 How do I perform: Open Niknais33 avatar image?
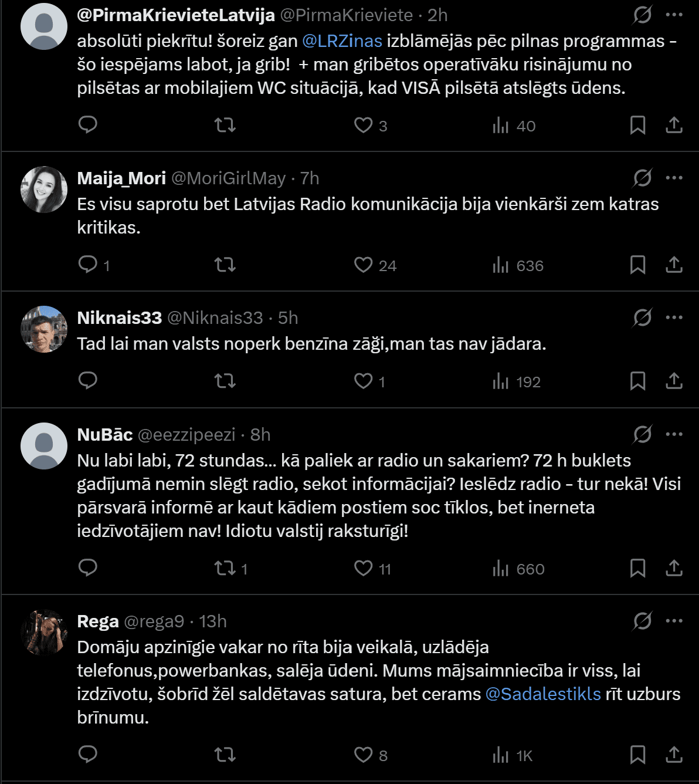pos(44,329)
